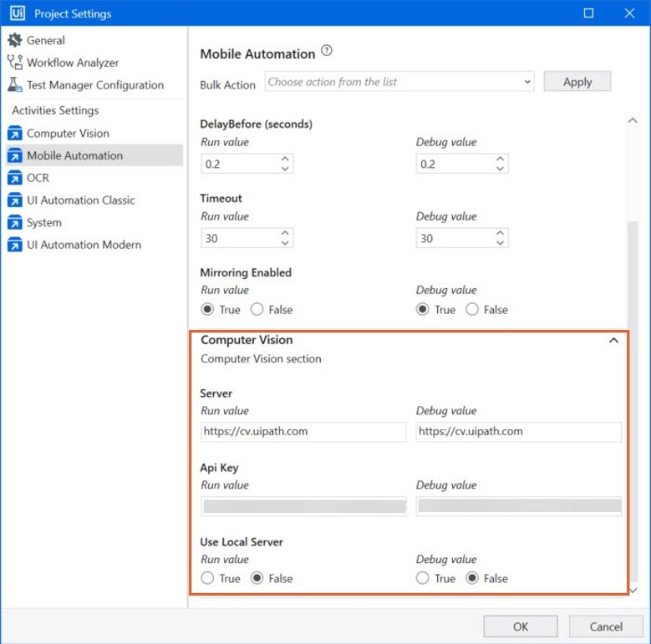This screenshot has height=644, width=651.
Task: Click the System sidebar icon
Action: pyautogui.click(x=15, y=222)
